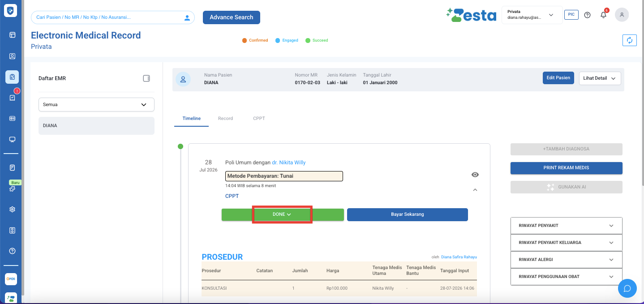This screenshot has height=304, width=644.
Task: Click the PIC badge button
Action: tap(571, 15)
